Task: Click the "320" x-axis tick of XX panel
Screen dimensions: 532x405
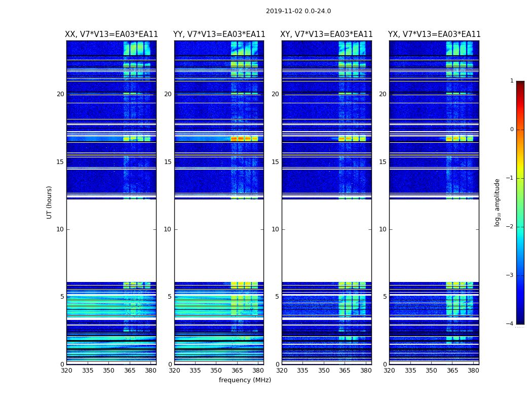Action: [x=66, y=371]
